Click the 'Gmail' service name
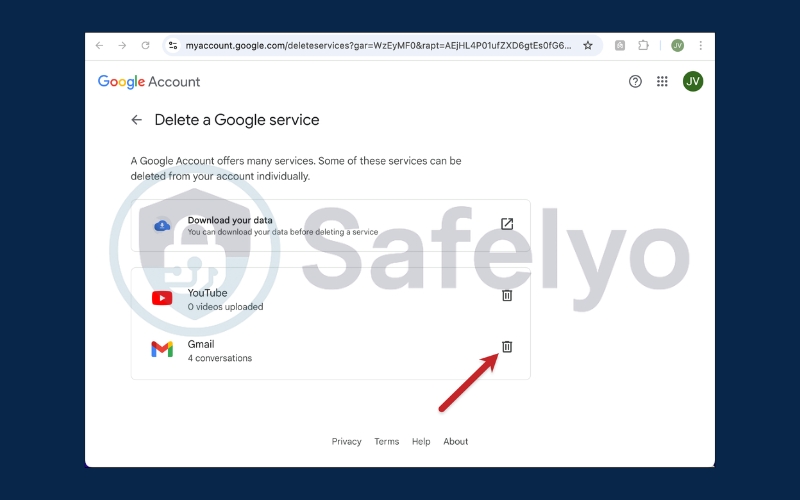 coord(201,344)
